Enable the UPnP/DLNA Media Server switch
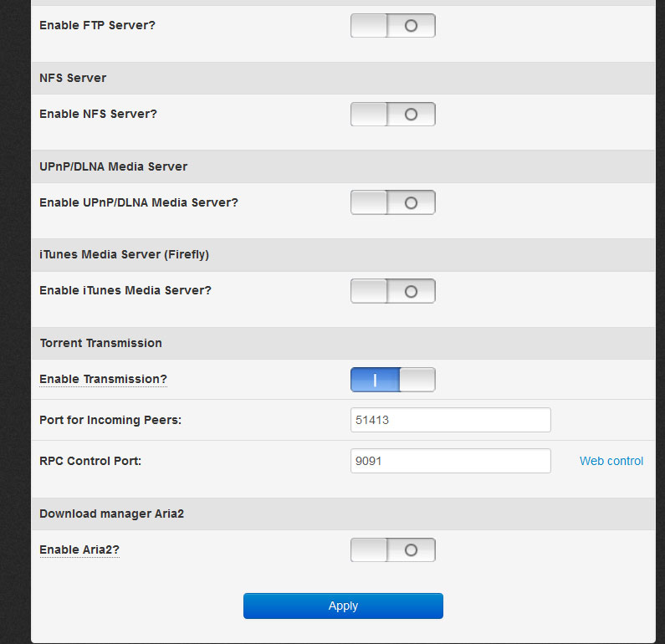This screenshot has width=665, height=644. 392,202
